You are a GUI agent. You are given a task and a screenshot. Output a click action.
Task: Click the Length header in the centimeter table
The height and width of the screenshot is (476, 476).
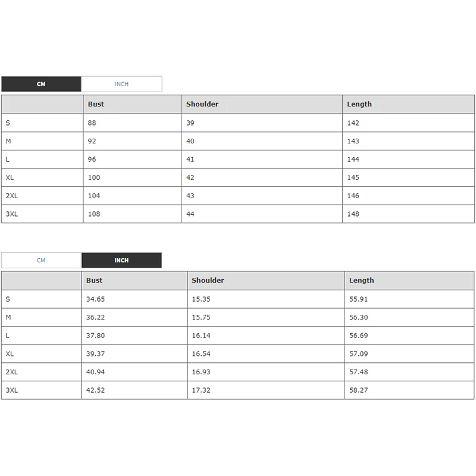click(x=359, y=104)
